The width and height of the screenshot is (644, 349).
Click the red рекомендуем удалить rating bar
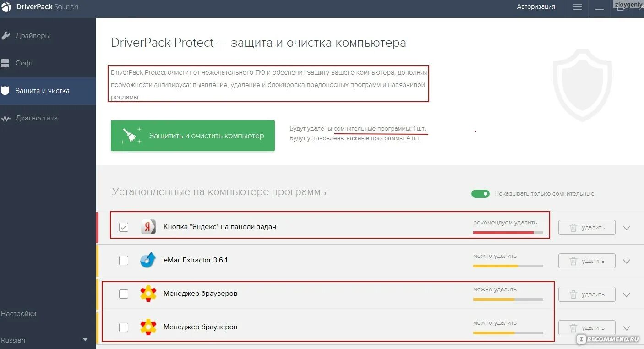pyautogui.click(x=508, y=233)
